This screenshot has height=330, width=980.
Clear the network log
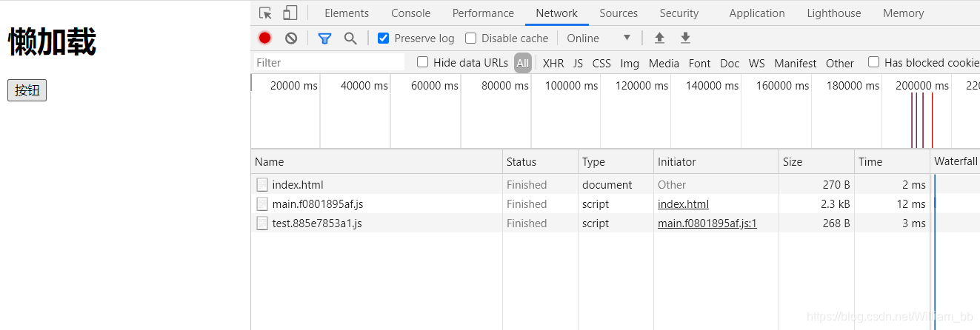click(x=291, y=38)
